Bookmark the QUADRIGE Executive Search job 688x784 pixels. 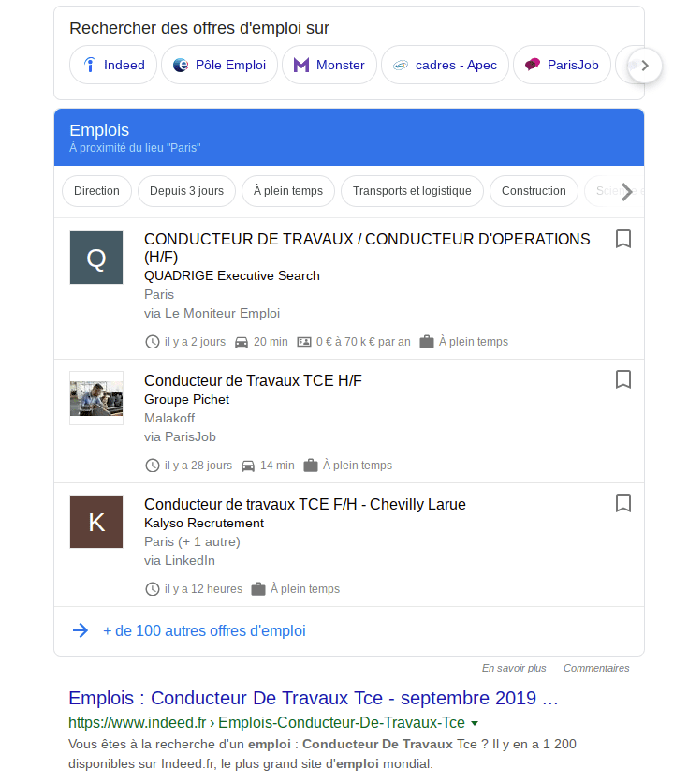pos(623,239)
